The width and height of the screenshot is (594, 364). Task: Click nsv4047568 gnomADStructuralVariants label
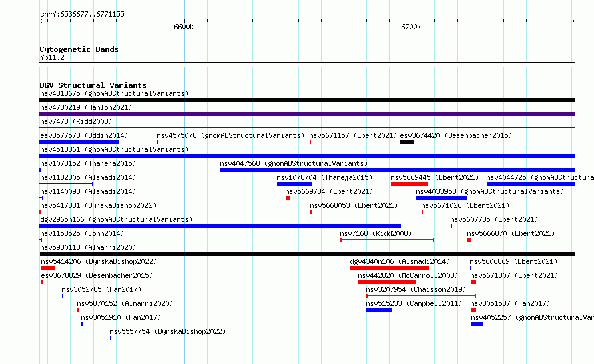pyautogui.click(x=294, y=163)
